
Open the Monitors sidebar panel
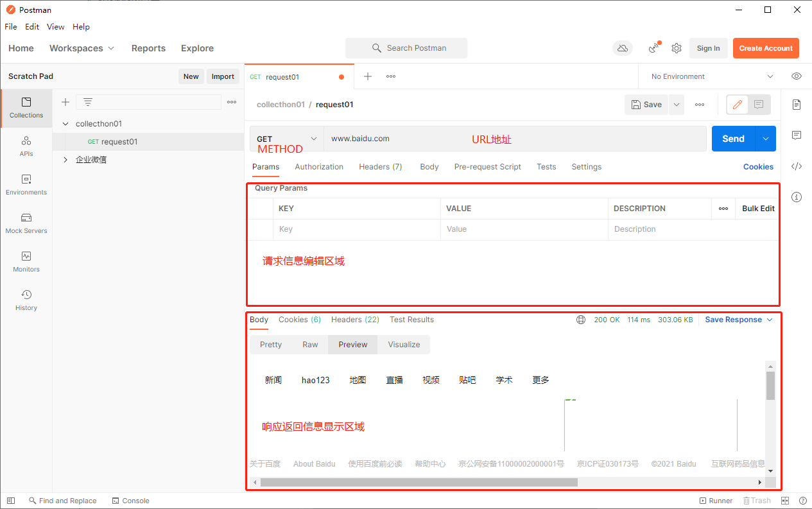pos(26,262)
